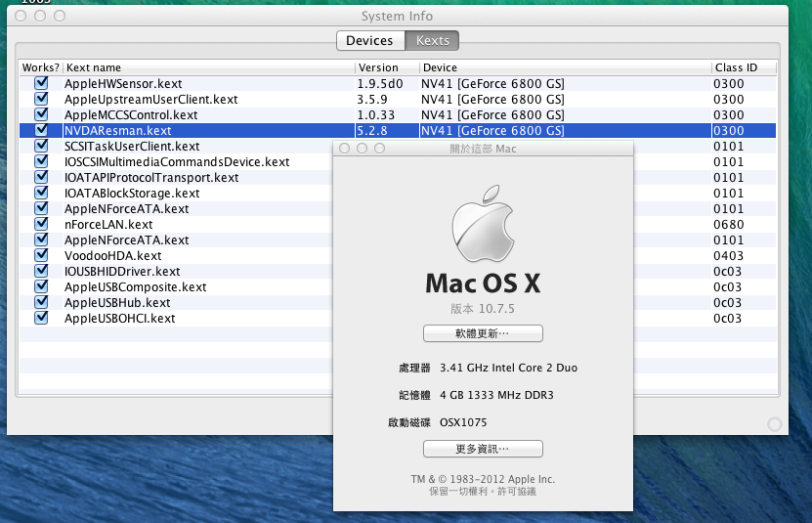
Task: Click Class ID 0403 cell
Action: [729, 256]
